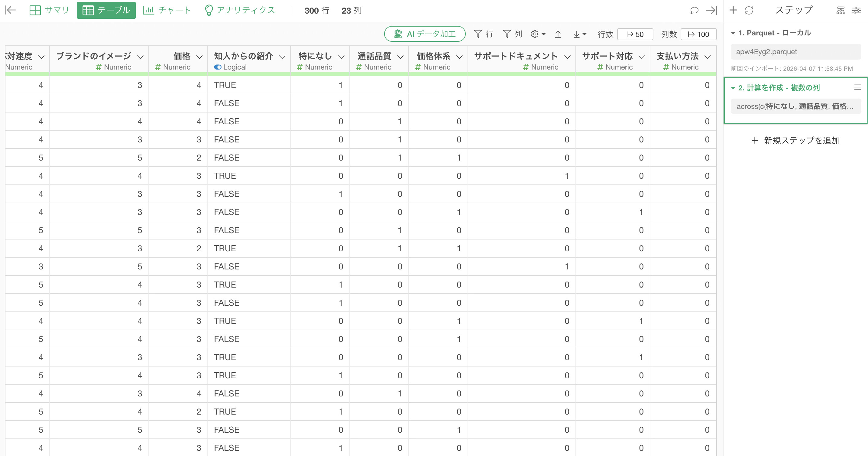Click the AI データ加工 button
868x456 pixels.
pos(425,34)
